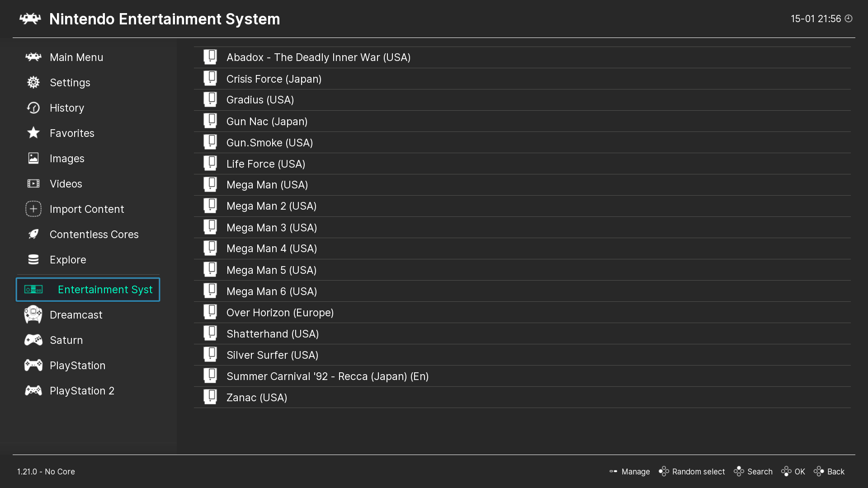Viewport: 868px width, 488px height.
Task: Click the Dreamcast controller icon
Action: tap(33, 314)
